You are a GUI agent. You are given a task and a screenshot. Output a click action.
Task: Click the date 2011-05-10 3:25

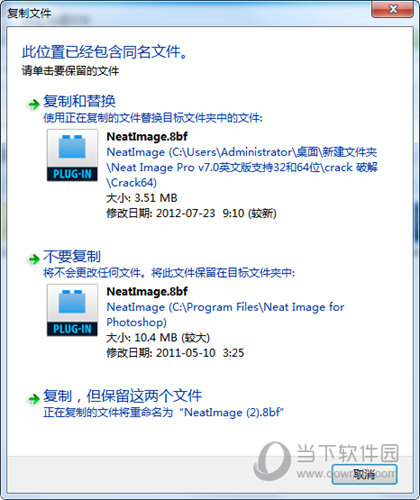click(200, 353)
